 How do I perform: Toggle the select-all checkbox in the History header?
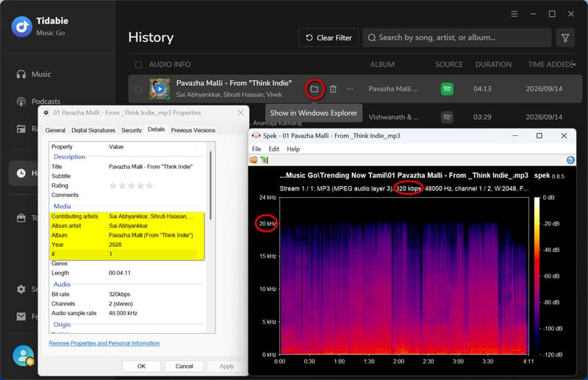(x=138, y=65)
